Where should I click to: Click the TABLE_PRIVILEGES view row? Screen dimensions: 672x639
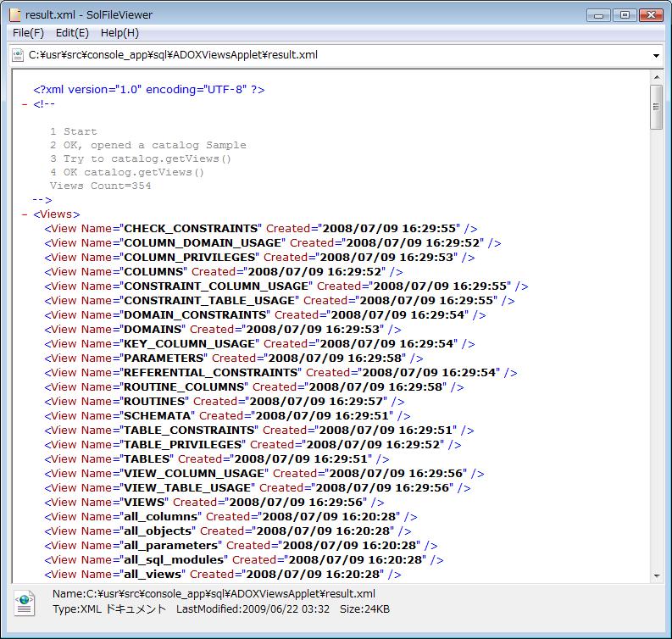point(253,445)
